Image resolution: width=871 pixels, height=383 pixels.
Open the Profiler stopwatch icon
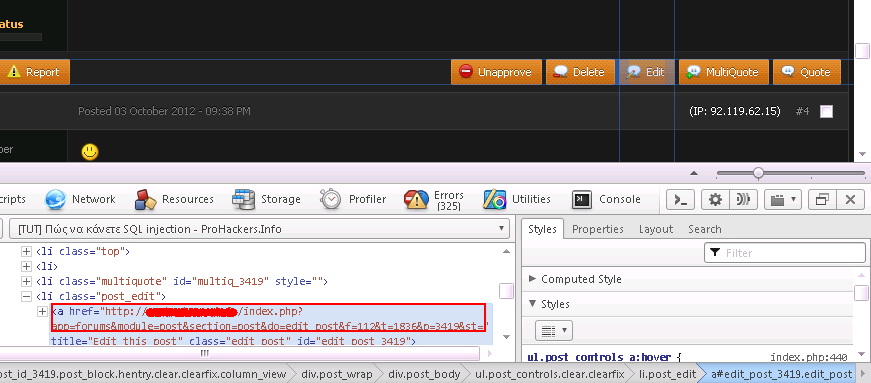[x=331, y=199]
